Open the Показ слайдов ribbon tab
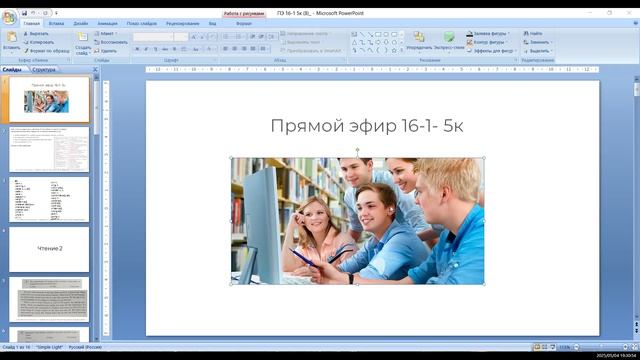 [142, 24]
